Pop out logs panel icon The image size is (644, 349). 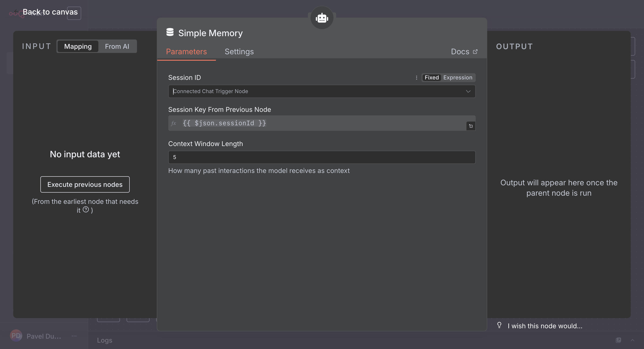click(x=618, y=340)
